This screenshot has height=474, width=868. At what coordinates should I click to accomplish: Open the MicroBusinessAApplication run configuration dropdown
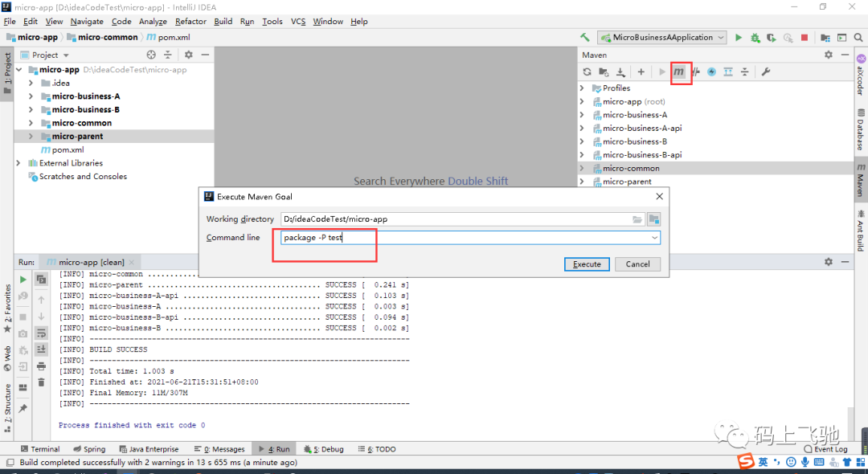coord(662,38)
